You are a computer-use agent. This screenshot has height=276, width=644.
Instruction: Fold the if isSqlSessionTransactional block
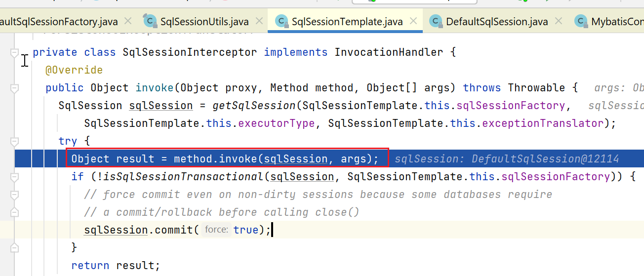point(14,177)
